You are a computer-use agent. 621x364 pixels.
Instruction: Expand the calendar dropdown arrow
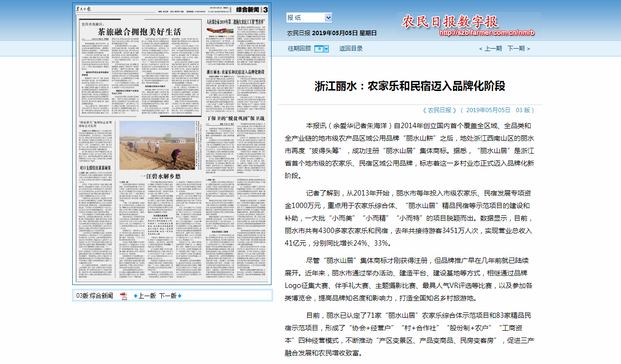pyautogui.click(x=326, y=49)
